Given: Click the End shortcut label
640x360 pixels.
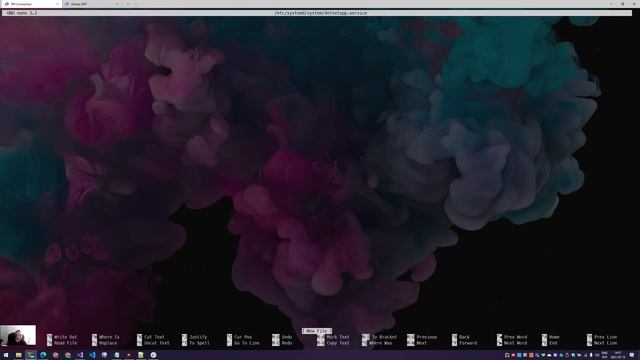Looking at the screenshot, I should pyautogui.click(x=553, y=343).
